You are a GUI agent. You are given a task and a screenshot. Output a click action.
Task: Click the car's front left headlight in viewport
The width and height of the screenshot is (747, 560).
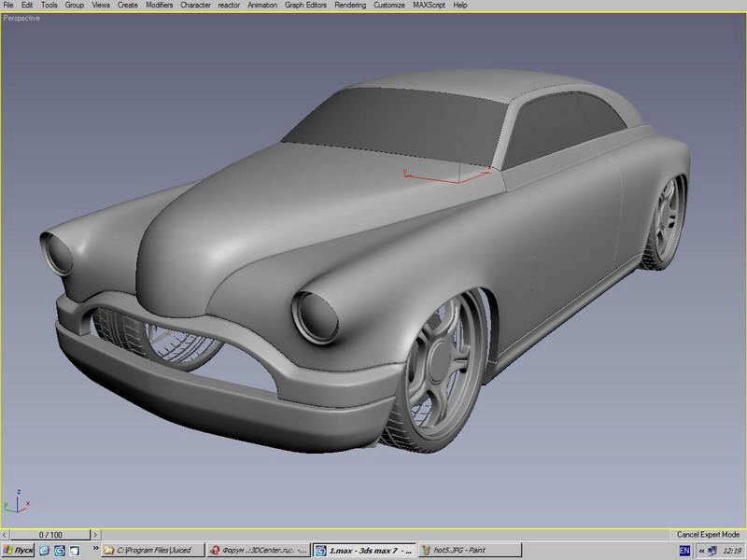point(316,317)
